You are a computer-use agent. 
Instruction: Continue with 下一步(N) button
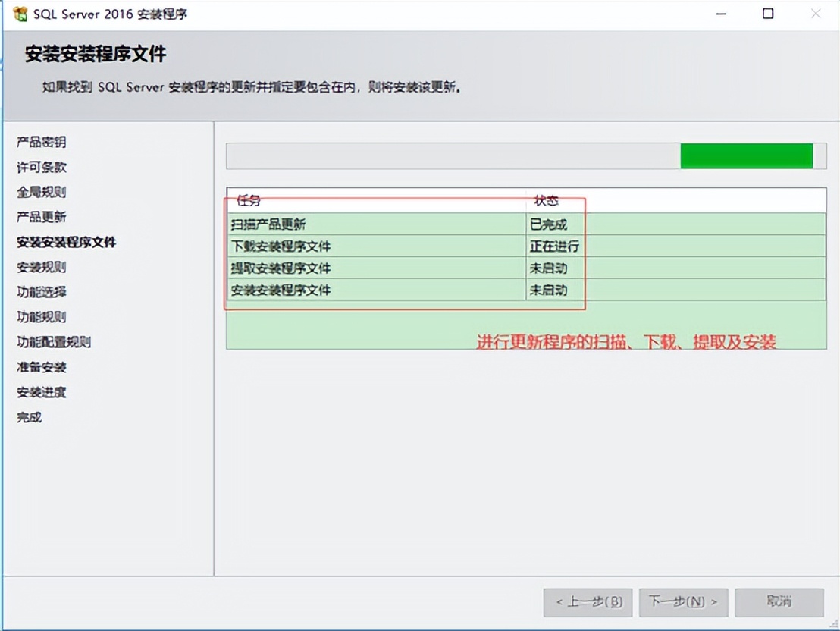pos(683,602)
